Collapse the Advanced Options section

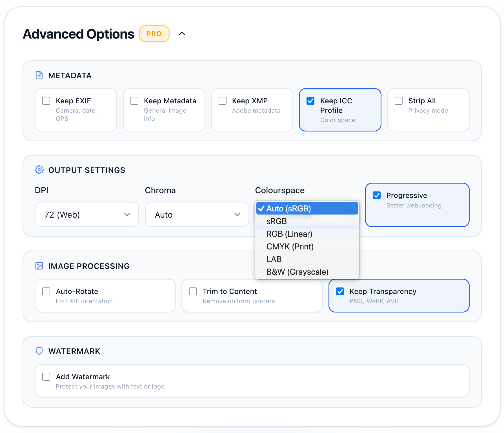(x=182, y=33)
